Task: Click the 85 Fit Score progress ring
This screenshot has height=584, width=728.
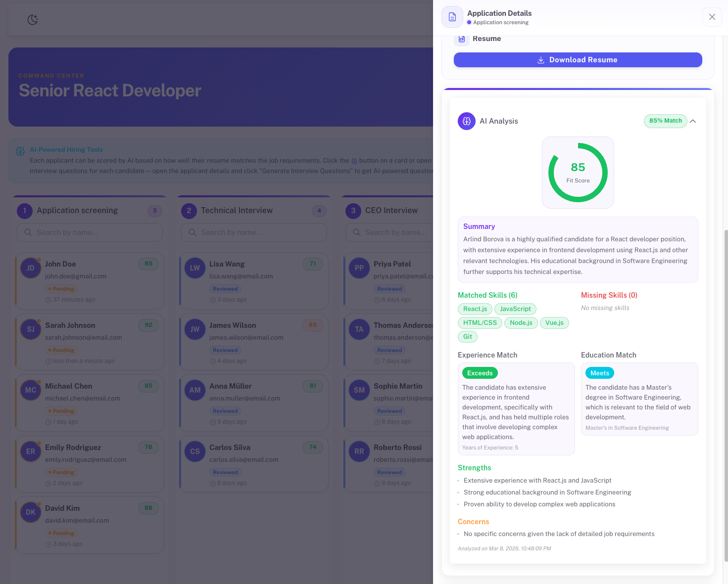Action: [578, 173]
